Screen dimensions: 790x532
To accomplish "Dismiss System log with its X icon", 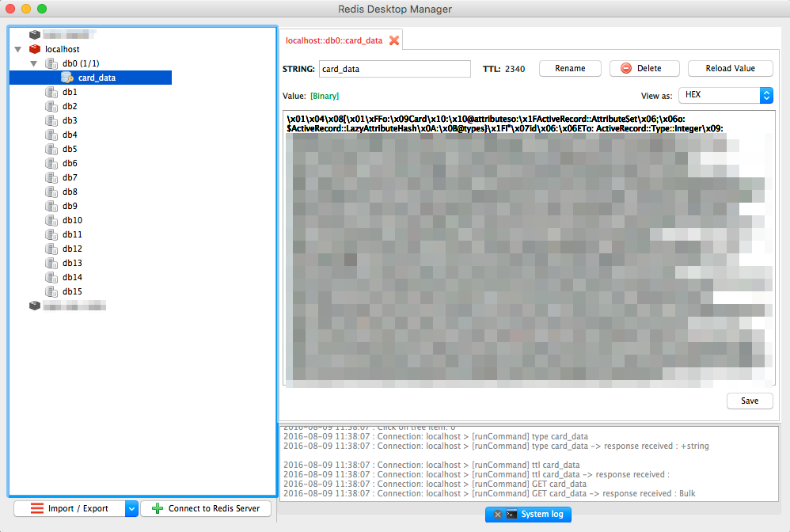I will (498, 515).
